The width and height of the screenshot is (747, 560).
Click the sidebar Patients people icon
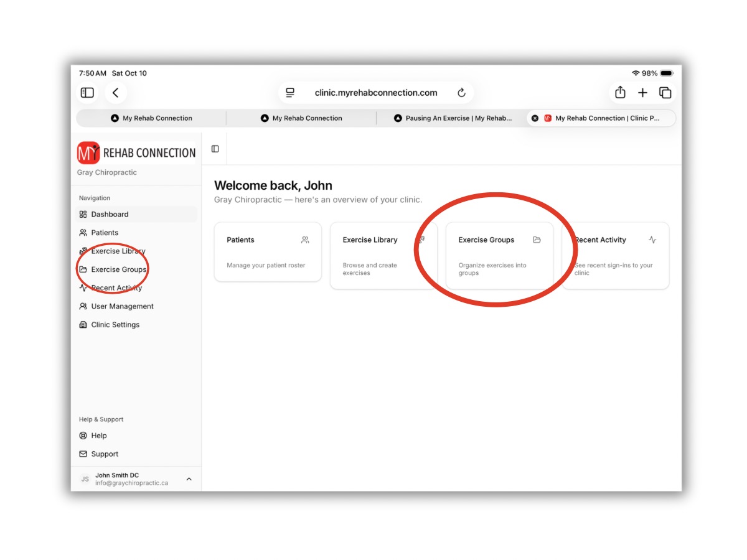click(x=83, y=233)
